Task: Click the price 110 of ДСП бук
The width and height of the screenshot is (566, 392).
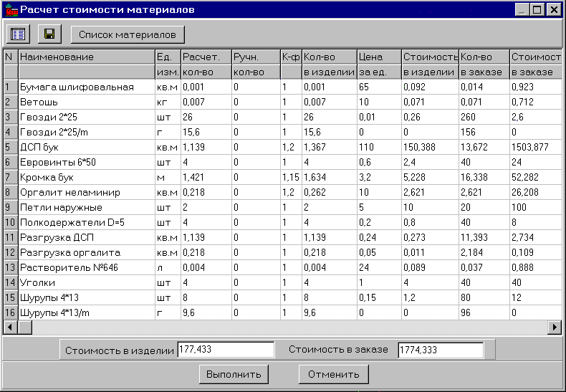Action: pos(379,148)
